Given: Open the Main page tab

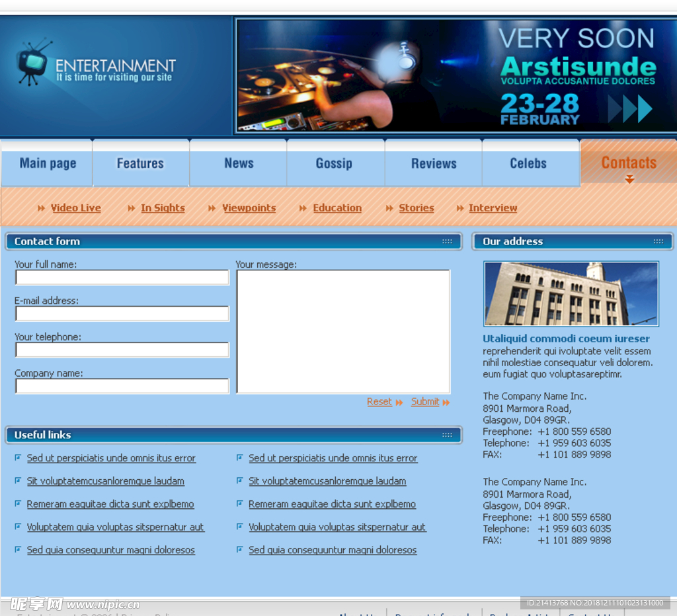Looking at the screenshot, I should tap(47, 163).
